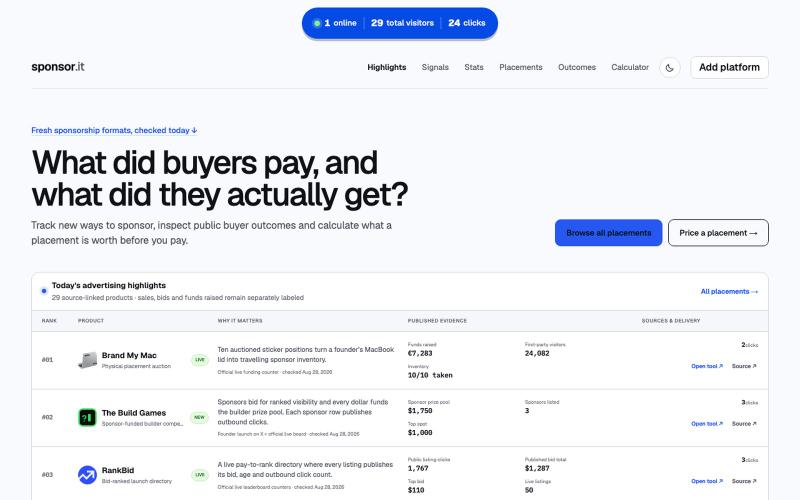The height and width of the screenshot is (500, 800).
Task: Click the Add platform button
Action: (x=729, y=67)
